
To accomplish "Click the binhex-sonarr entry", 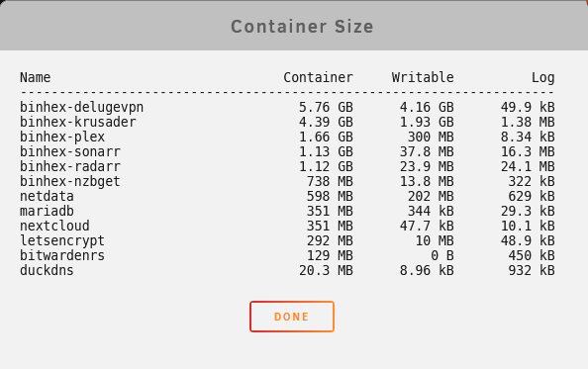I will click(70, 151).
